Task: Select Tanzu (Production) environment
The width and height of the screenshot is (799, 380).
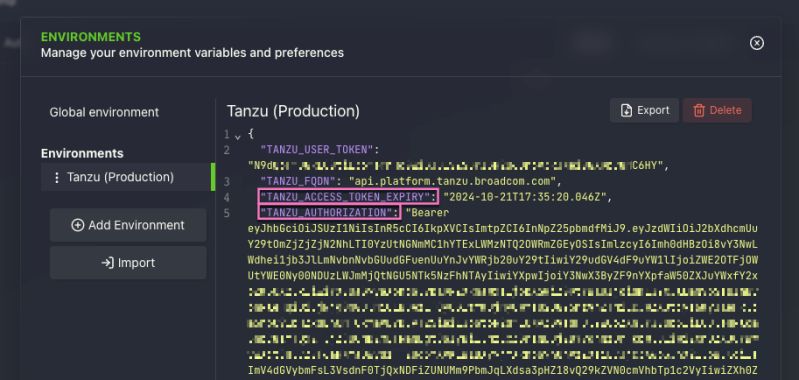Action: pos(128,177)
